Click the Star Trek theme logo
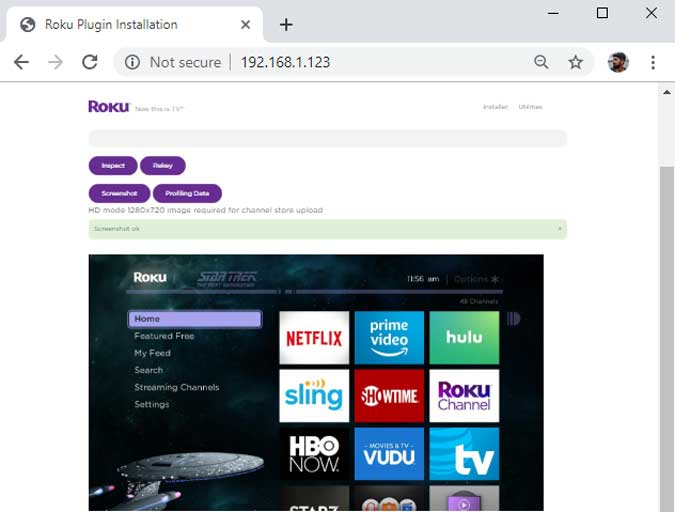 pyautogui.click(x=227, y=279)
